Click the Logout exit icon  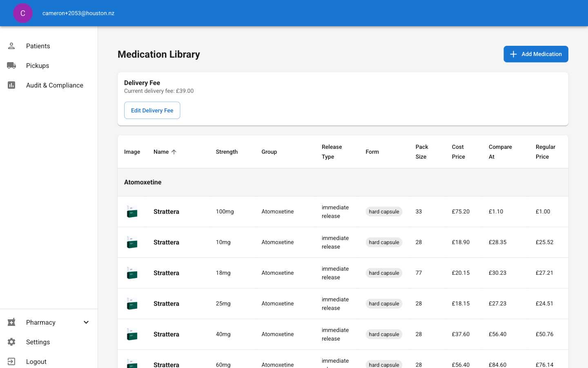[x=11, y=361]
